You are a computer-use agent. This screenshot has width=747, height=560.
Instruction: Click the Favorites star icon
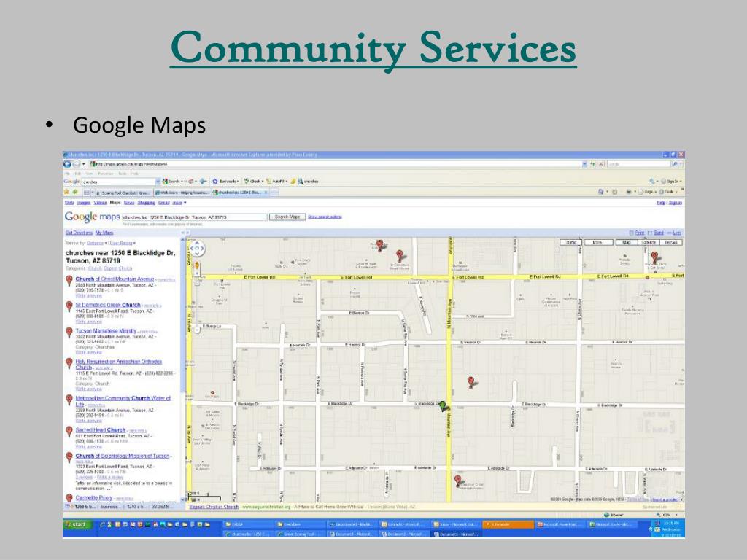click(66, 192)
